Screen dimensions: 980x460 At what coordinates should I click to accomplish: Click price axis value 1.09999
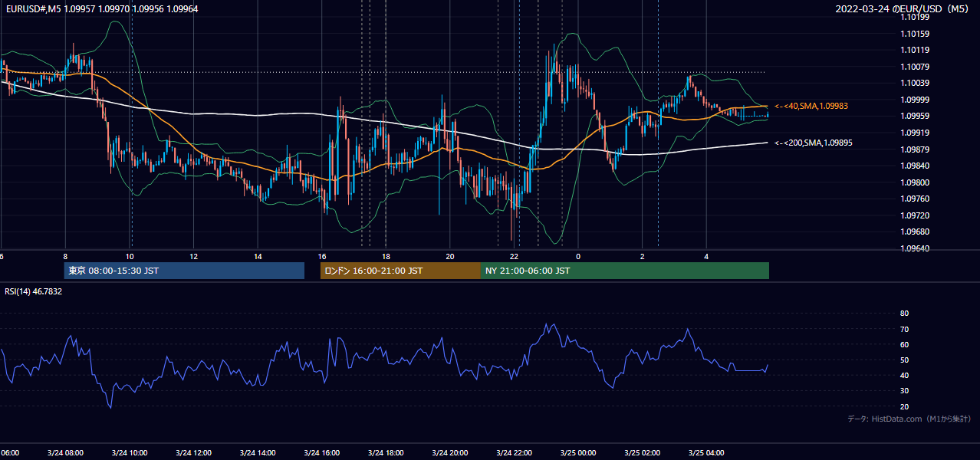point(915,100)
